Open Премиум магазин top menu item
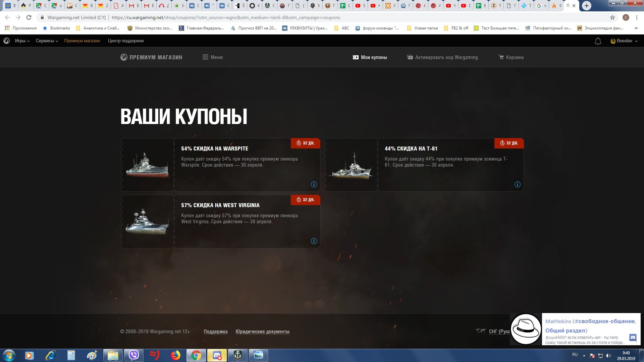 (82, 41)
